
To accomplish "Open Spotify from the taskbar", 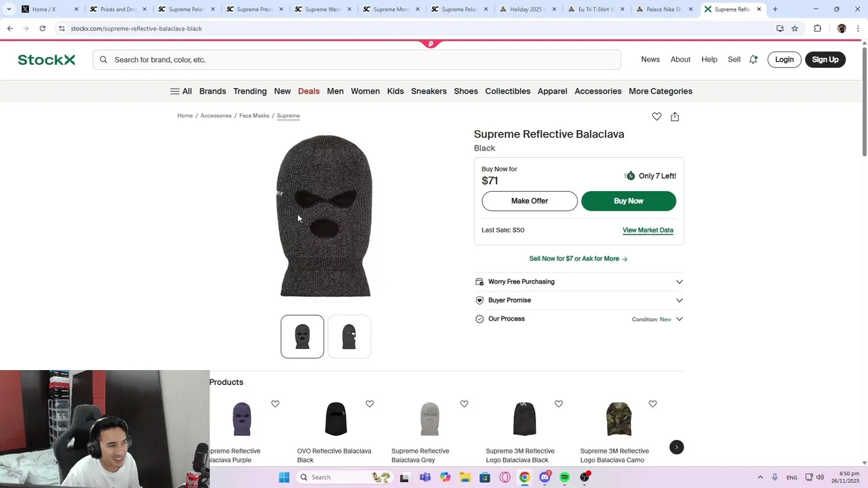I will (x=564, y=477).
